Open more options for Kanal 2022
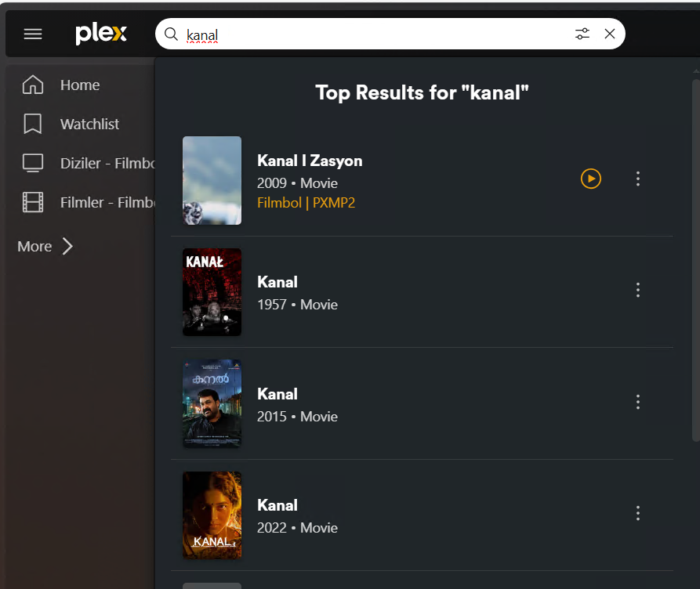 click(x=638, y=513)
